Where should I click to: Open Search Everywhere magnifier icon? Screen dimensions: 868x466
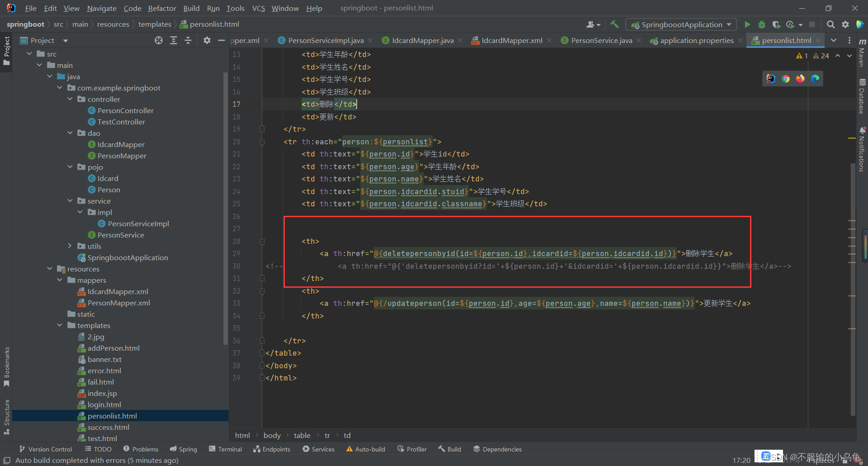click(x=830, y=24)
